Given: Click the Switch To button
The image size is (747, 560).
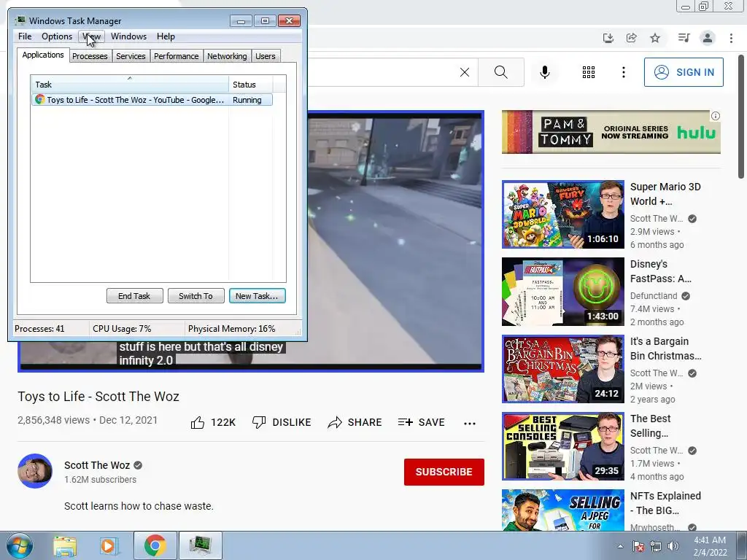Looking at the screenshot, I should tap(196, 296).
